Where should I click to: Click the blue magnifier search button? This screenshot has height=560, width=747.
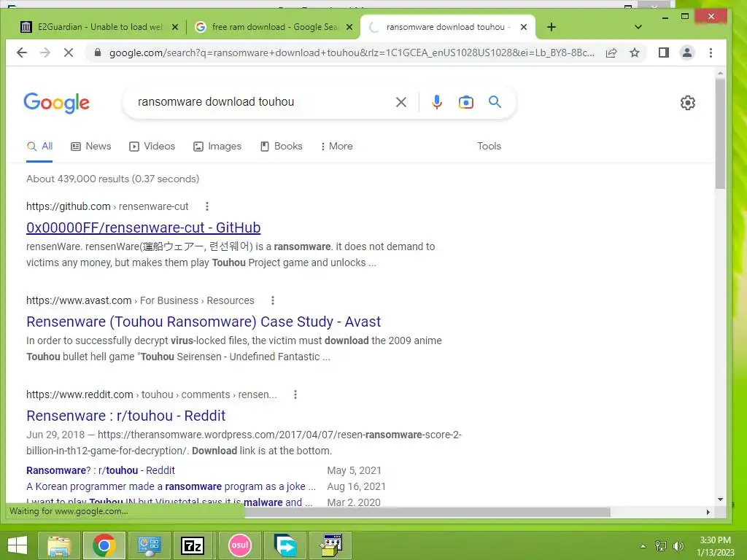coord(495,102)
